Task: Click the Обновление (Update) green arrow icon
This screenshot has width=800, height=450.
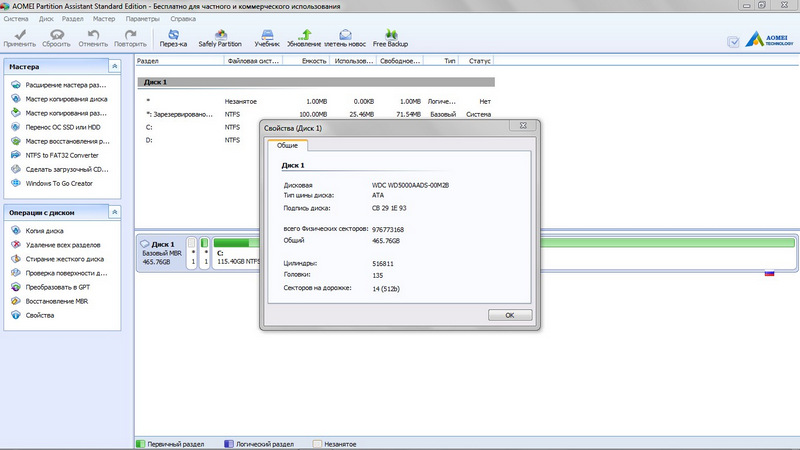Action: [x=305, y=34]
